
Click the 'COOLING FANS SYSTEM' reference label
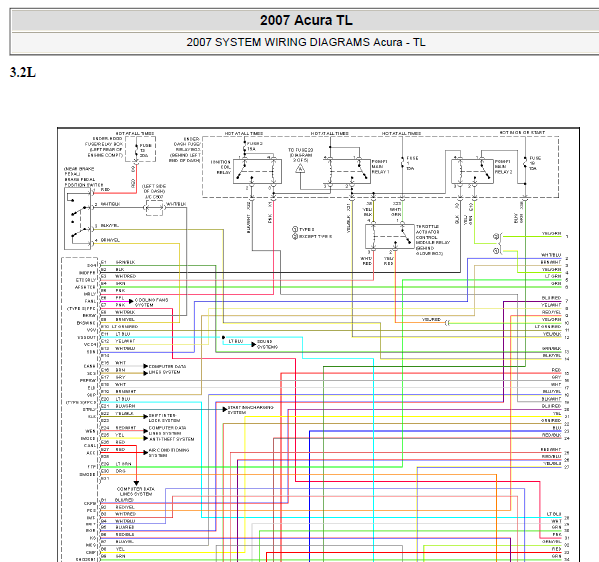point(152,303)
